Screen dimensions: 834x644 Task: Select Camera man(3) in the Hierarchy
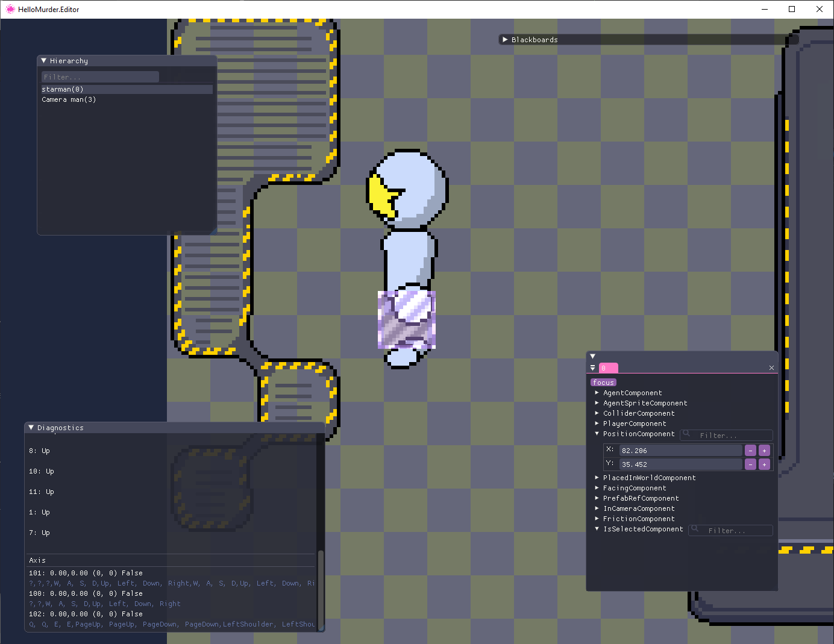click(69, 100)
